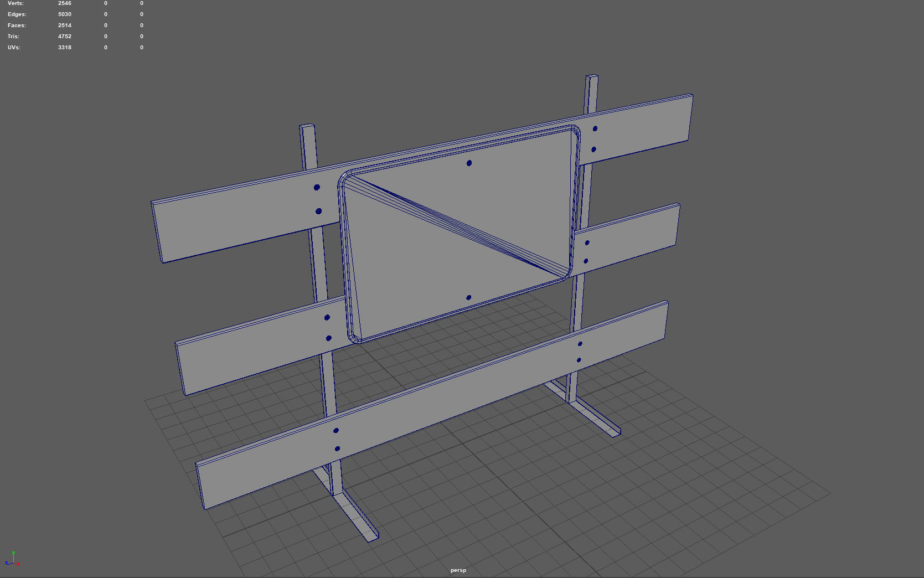
Task: Click the Faces count value 2514
Action: [x=65, y=25]
